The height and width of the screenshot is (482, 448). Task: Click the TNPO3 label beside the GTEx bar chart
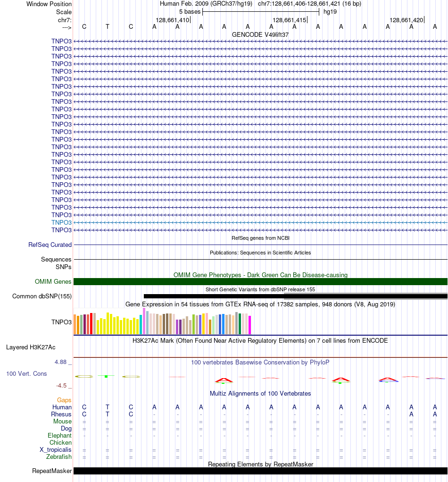[61, 322]
